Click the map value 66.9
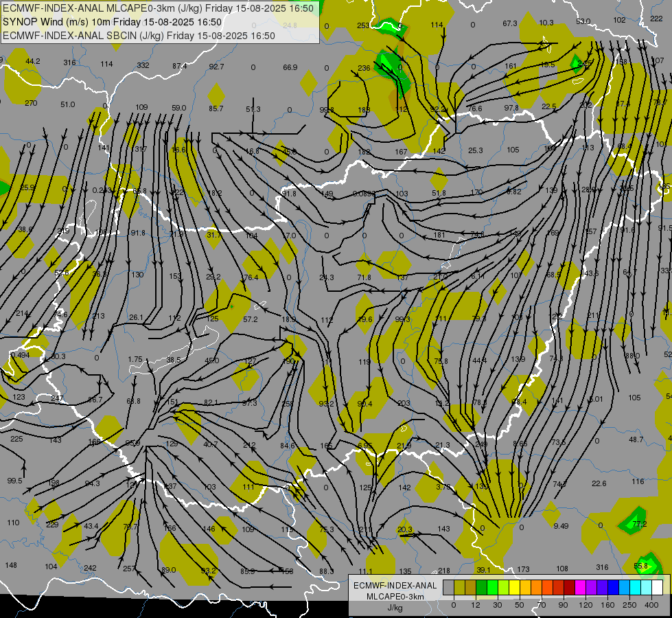The image size is (672, 618). (290, 67)
